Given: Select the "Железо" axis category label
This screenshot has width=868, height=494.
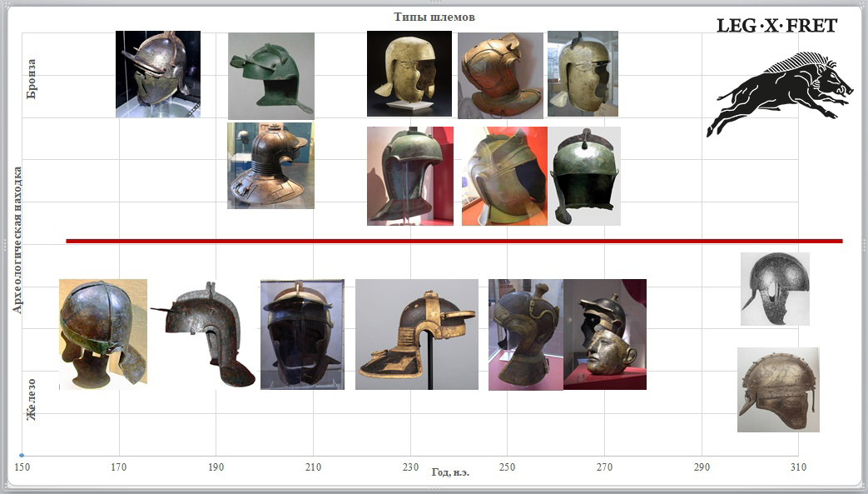Looking at the screenshot, I should [x=32, y=399].
